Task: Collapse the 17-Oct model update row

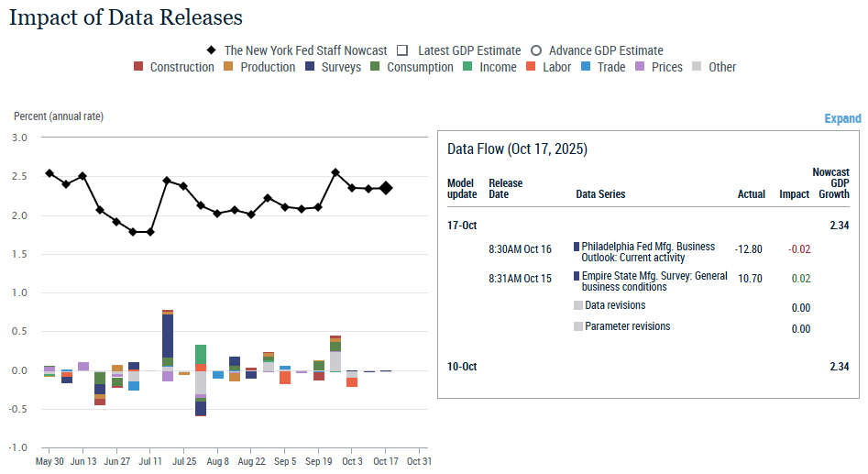Action: [x=462, y=225]
